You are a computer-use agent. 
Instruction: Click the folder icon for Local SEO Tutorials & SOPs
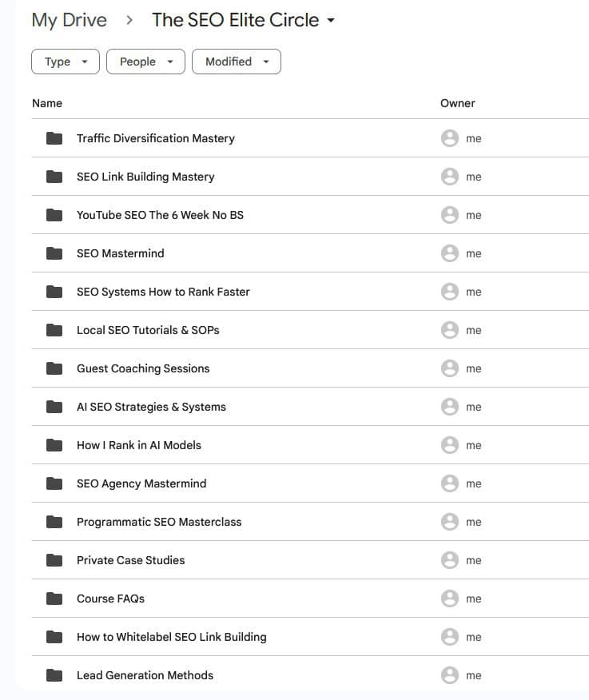[x=54, y=330]
